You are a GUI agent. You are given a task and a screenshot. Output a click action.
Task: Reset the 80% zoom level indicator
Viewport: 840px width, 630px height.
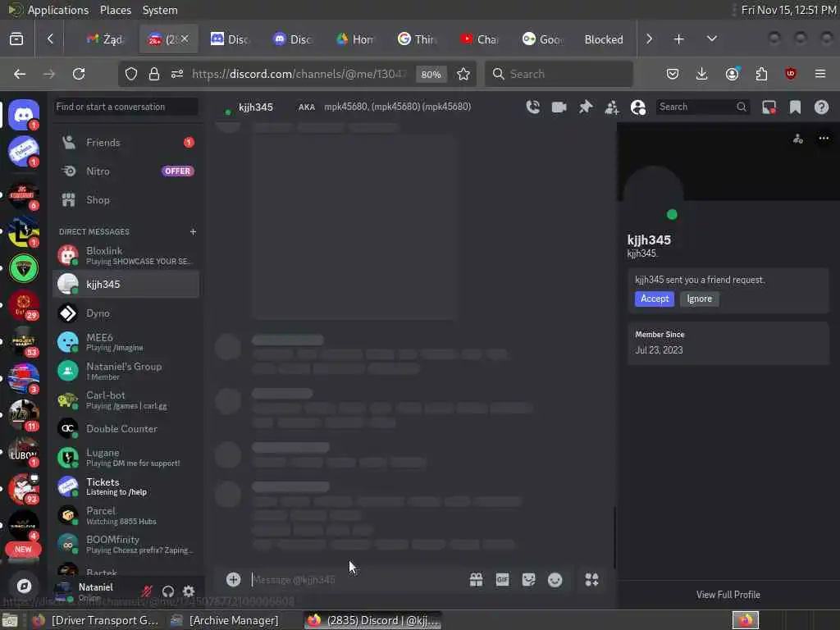[x=431, y=75]
